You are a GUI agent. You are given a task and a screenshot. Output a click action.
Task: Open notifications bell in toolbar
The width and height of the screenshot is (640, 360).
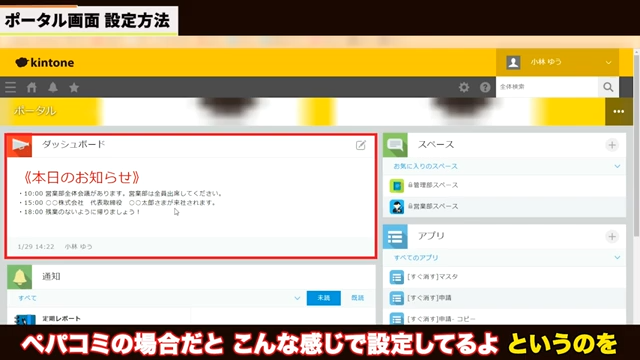(x=53, y=87)
